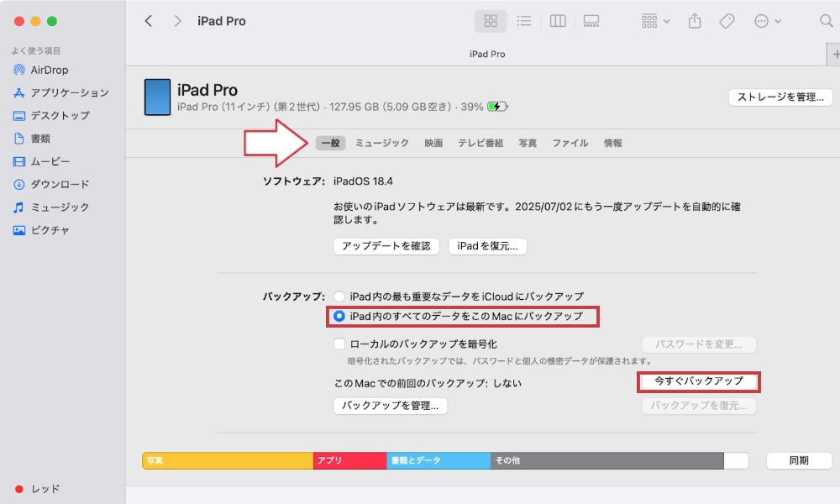Add a new tab with plus button
The height and width of the screenshot is (504, 840).
tap(835, 54)
